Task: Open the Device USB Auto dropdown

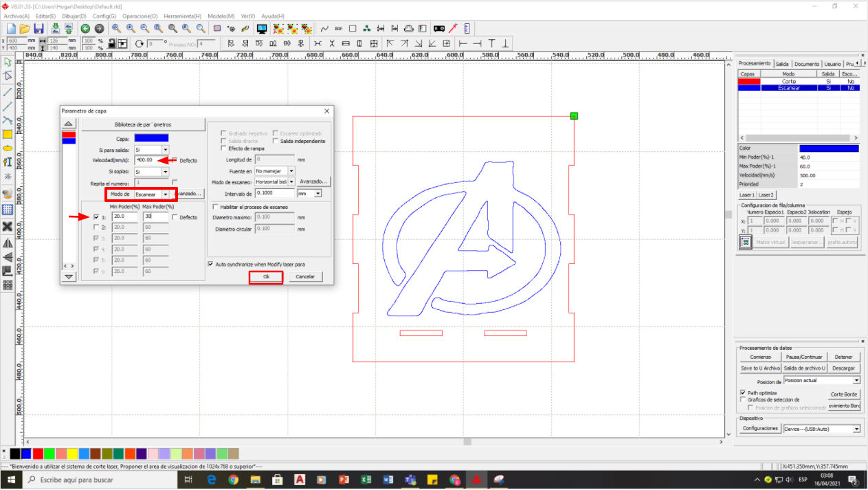Action: click(856, 429)
